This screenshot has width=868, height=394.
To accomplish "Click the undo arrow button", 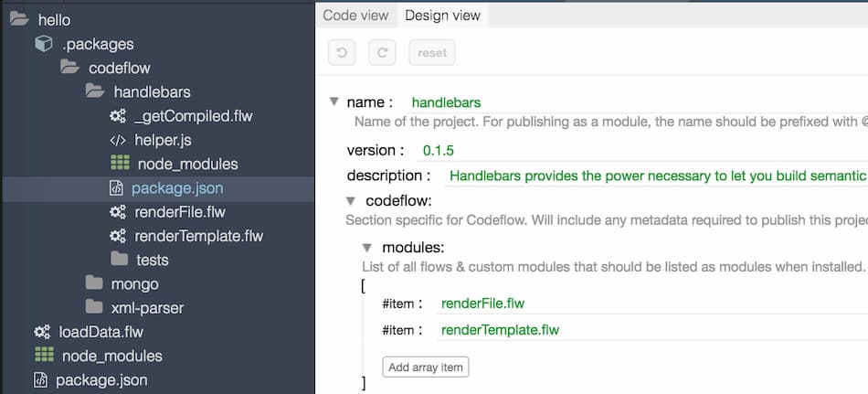I will [342, 53].
